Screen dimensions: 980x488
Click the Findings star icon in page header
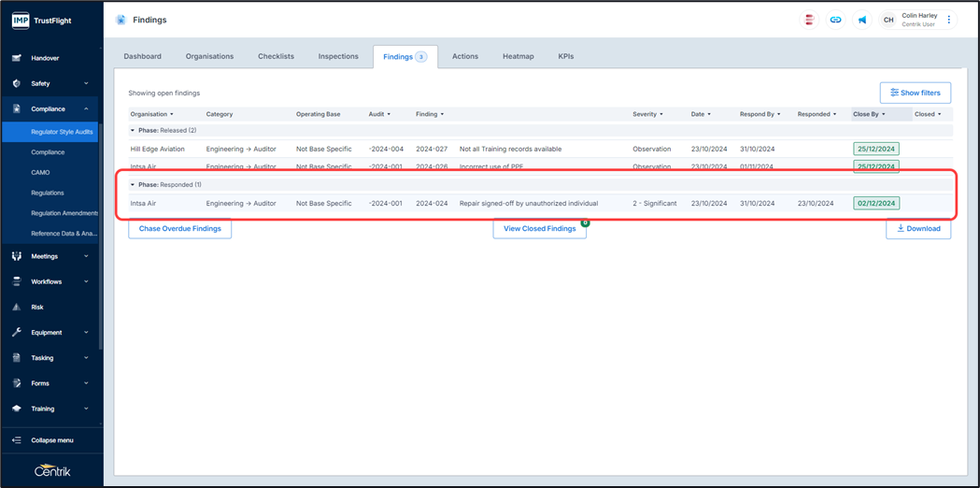pyautogui.click(x=121, y=20)
